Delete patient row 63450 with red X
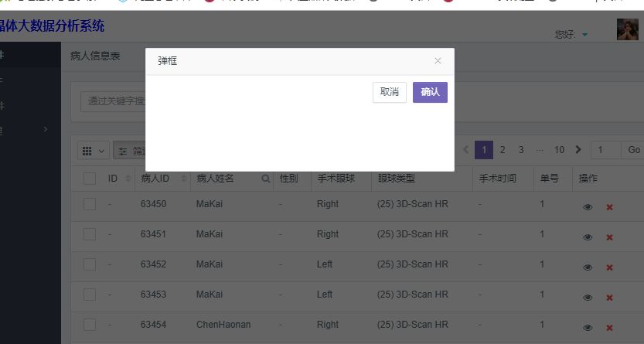Screen dimensions: 644x344 tap(609, 207)
